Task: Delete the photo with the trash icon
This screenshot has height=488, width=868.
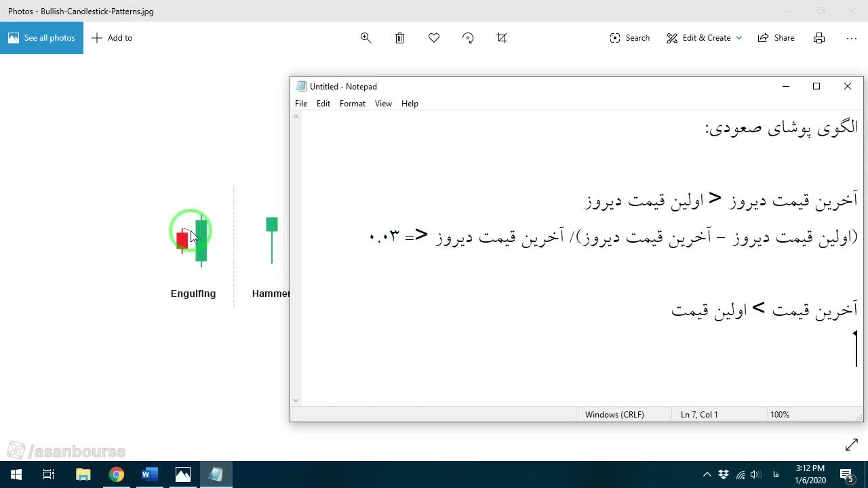Action: point(400,38)
